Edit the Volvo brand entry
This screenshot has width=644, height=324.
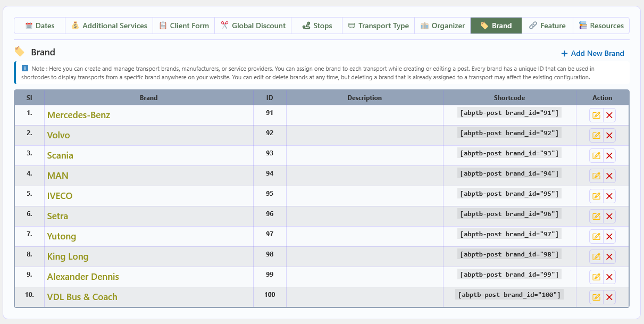tap(596, 136)
